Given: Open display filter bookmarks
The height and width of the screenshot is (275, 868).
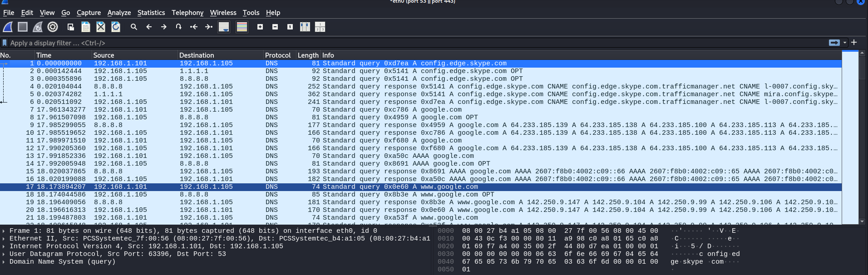Looking at the screenshot, I should (5, 43).
